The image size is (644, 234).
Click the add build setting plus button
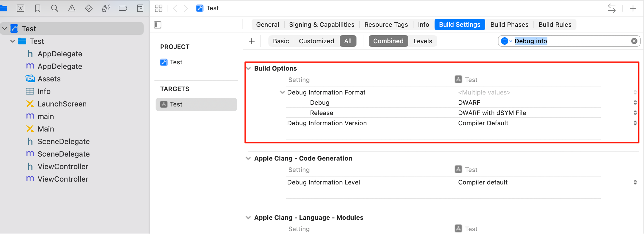[252, 41]
